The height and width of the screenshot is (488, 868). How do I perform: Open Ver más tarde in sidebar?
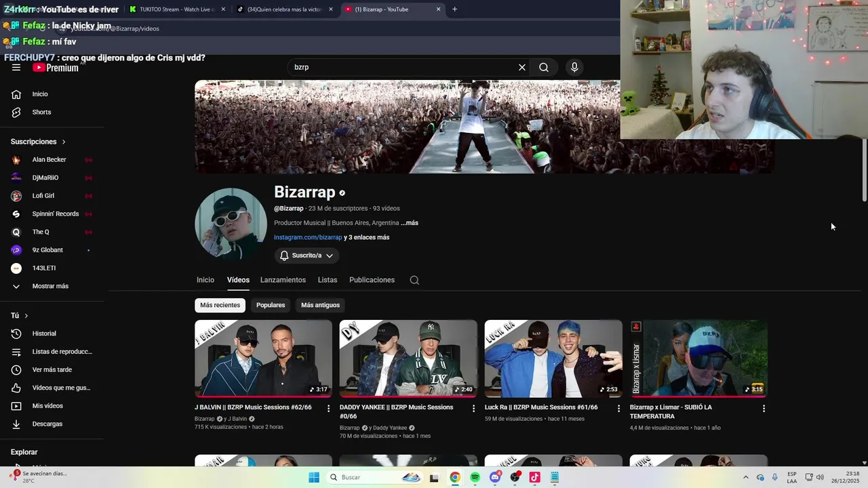click(53, 369)
